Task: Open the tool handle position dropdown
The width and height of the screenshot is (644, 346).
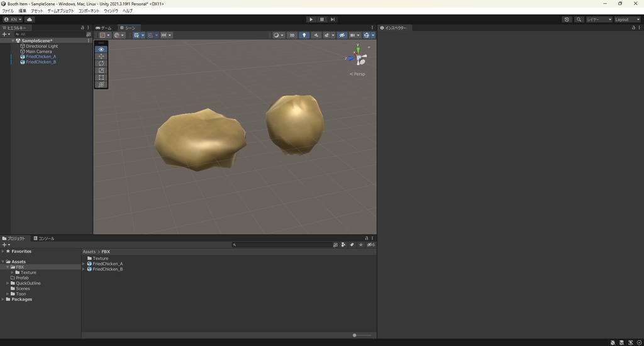Action: [x=105, y=35]
